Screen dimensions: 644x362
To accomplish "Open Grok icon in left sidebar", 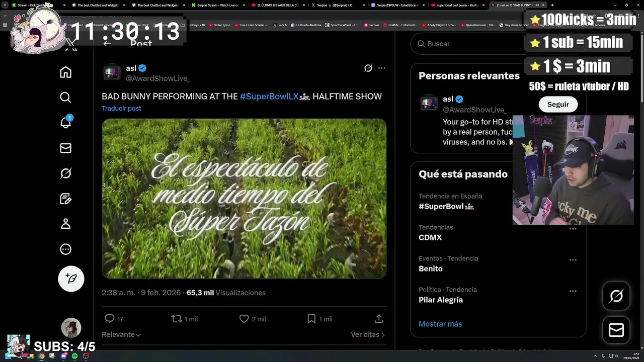I will click(x=65, y=173).
